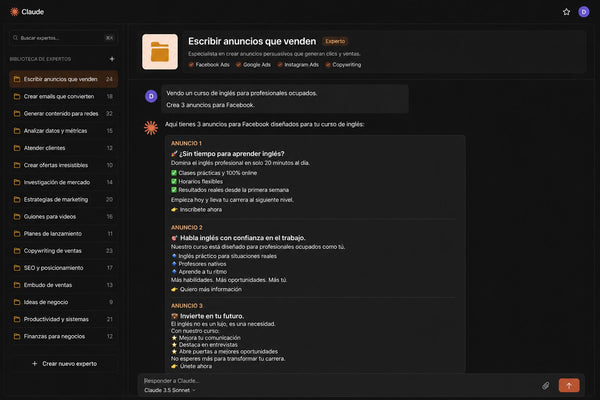The image size is (600, 400).
Task: Open Planes de lanzamiento expert
Action: coord(64,233)
